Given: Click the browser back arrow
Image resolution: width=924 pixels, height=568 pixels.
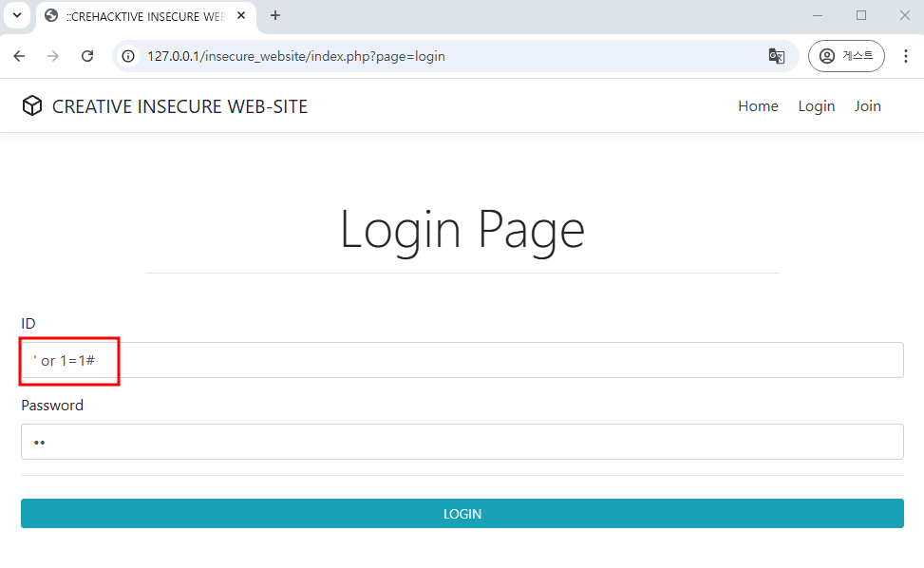Looking at the screenshot, I should (x=19, y=56).
